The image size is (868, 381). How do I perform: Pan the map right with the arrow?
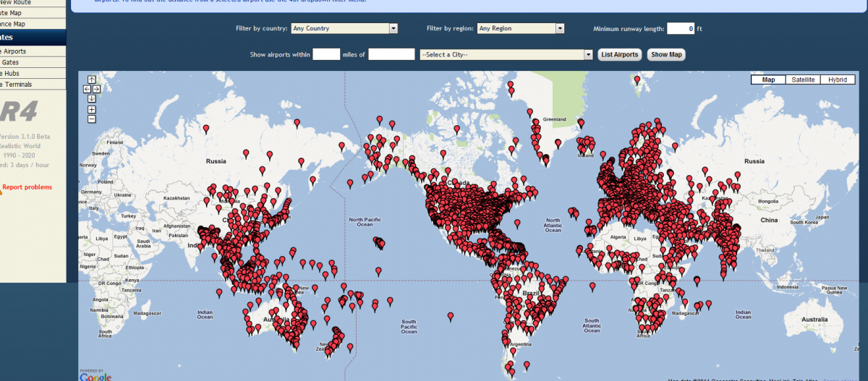96,89
